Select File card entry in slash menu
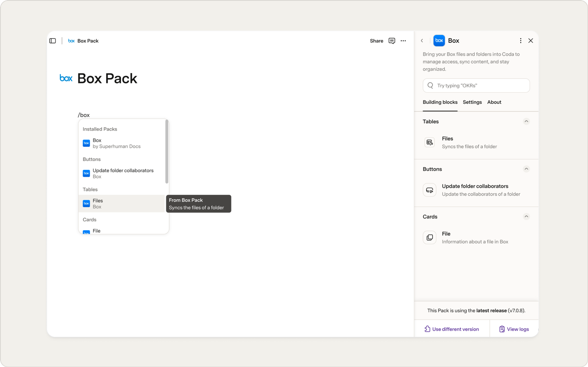Image resolution: width=588 pixels, height=367 pixels. 122,231
